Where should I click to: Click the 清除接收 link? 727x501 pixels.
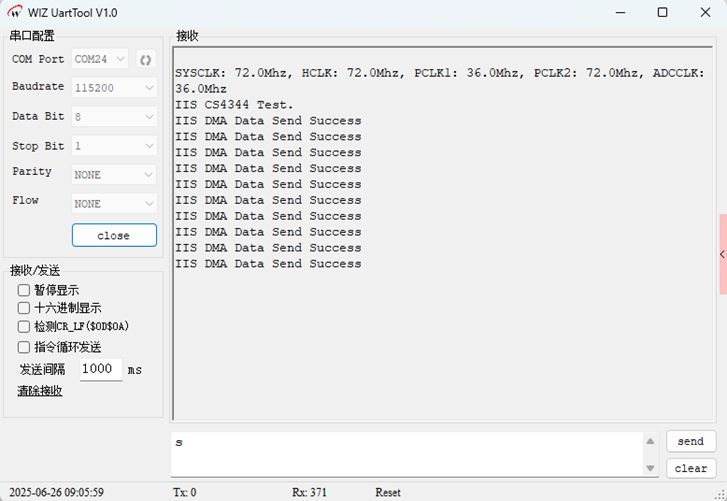pos(40,391)
